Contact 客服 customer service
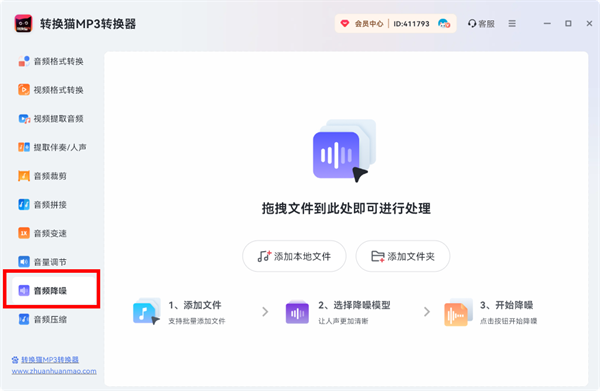The width and height of the screenshot is (600, 391). pyautogui.click(x=481, y=24)
